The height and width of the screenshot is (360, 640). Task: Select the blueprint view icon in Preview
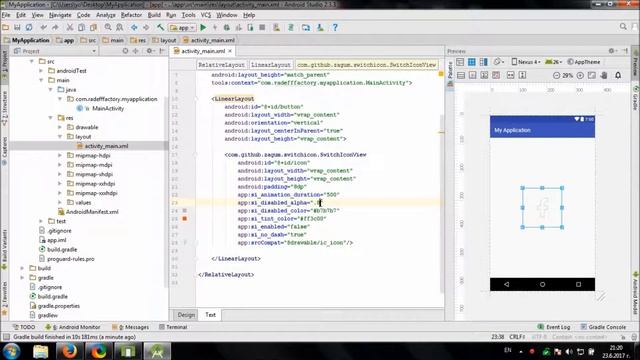(x=472, y=62)
